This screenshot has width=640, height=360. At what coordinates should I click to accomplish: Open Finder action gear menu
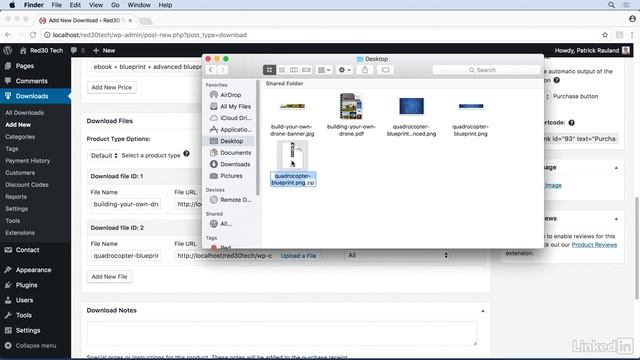[x=344, y=70]
